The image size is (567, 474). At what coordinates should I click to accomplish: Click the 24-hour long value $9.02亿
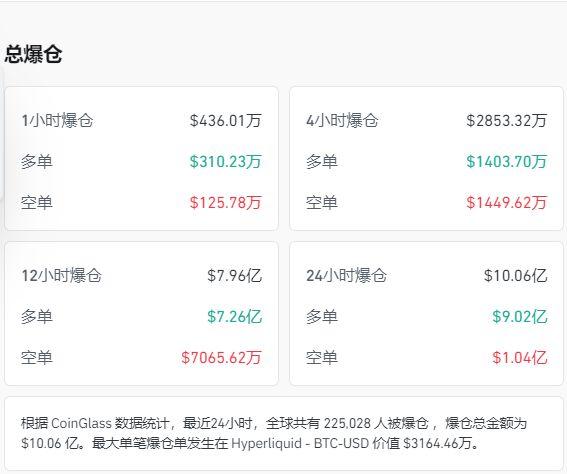pos(520,316)
